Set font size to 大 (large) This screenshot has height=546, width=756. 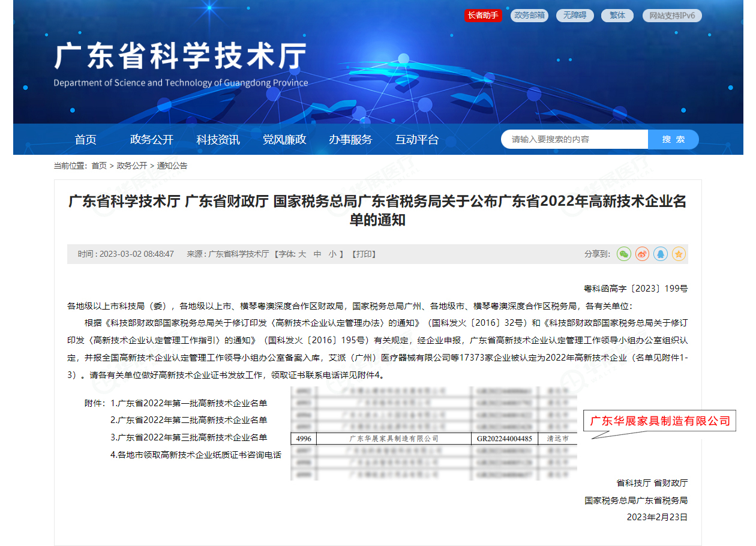pyautogui.click(x=302, y=254)
